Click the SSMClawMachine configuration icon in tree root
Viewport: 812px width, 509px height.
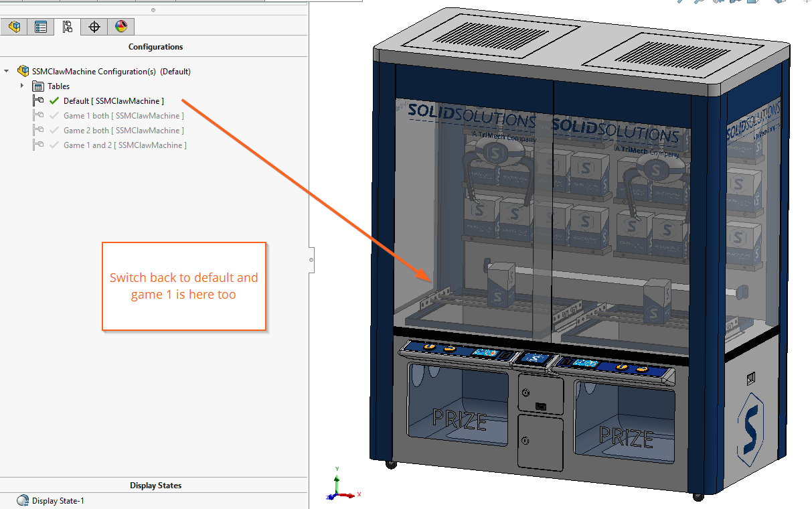click(x=23, y=71)
